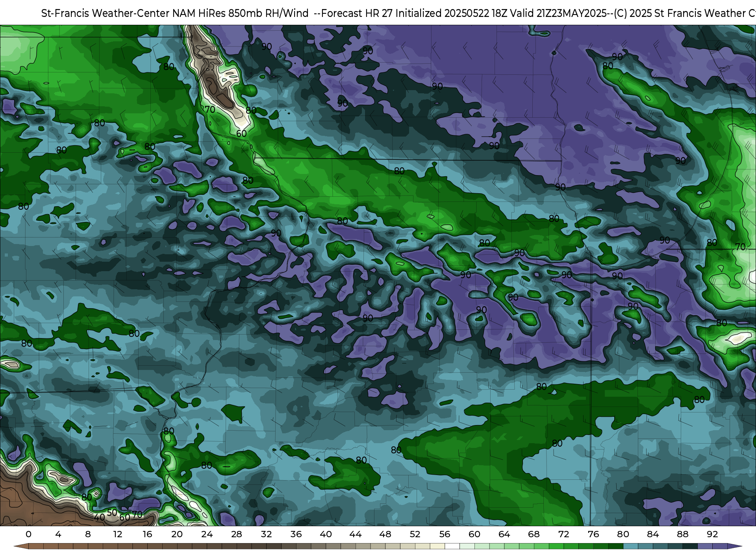Click the color bar tick label '48'
The height and width of the screenshot is (551, 756).
point(385,534)
